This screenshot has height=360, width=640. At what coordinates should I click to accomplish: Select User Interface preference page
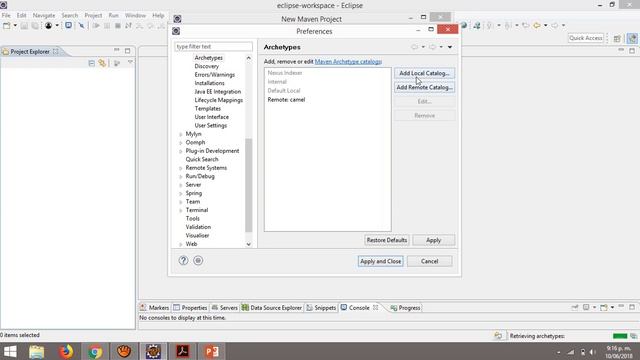point(211,117)
